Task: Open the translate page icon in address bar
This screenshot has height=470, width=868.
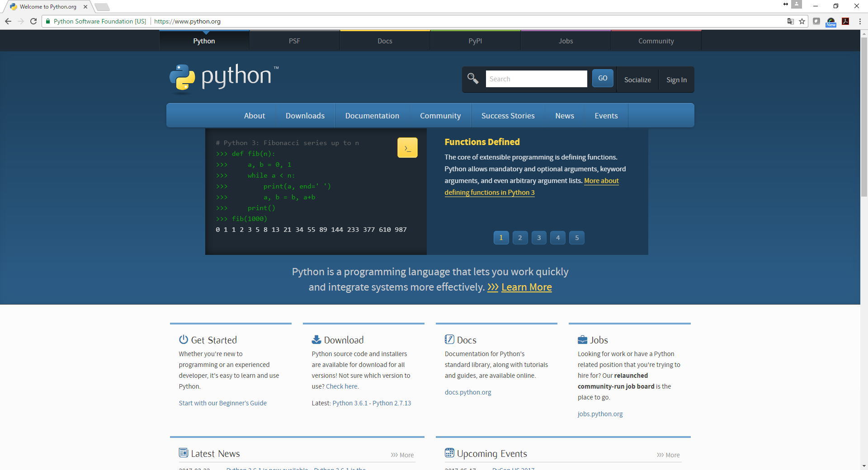Action: (x=791, y=21)
